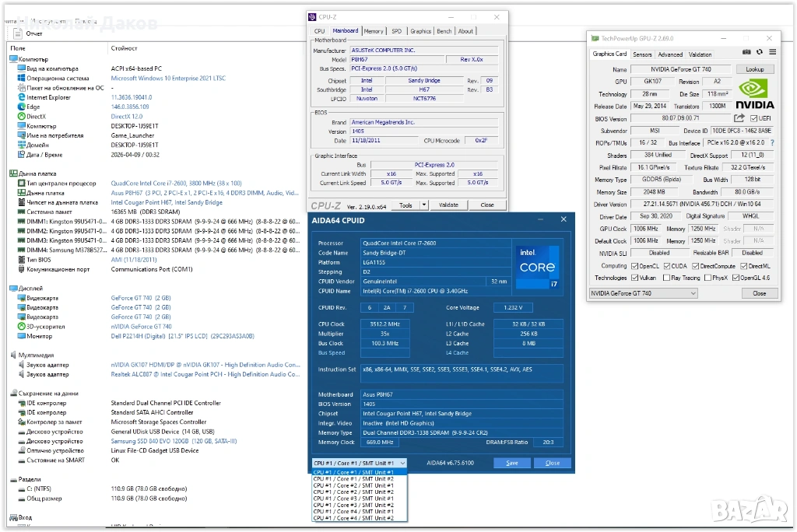Screen dimensions: 797x532
Task: Click the Save button in AIDA64 CPUID
Action: click(x=511, y=463)
